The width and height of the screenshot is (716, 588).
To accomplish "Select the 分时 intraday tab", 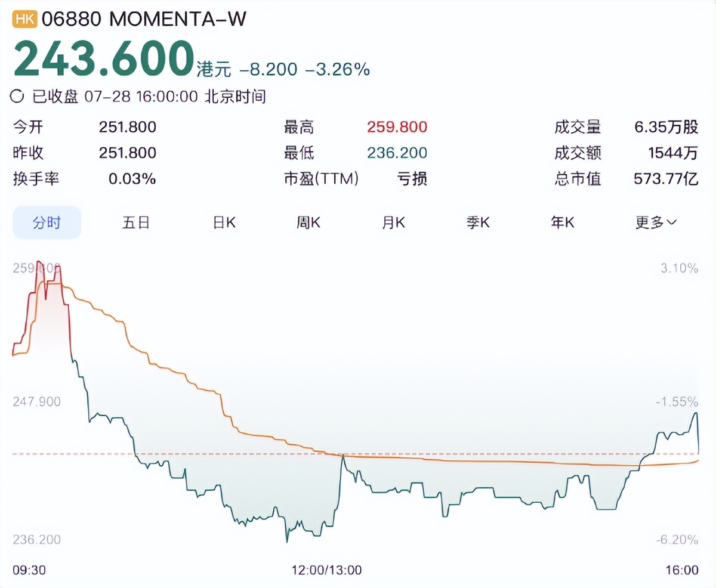I will [x=47, y=222].
